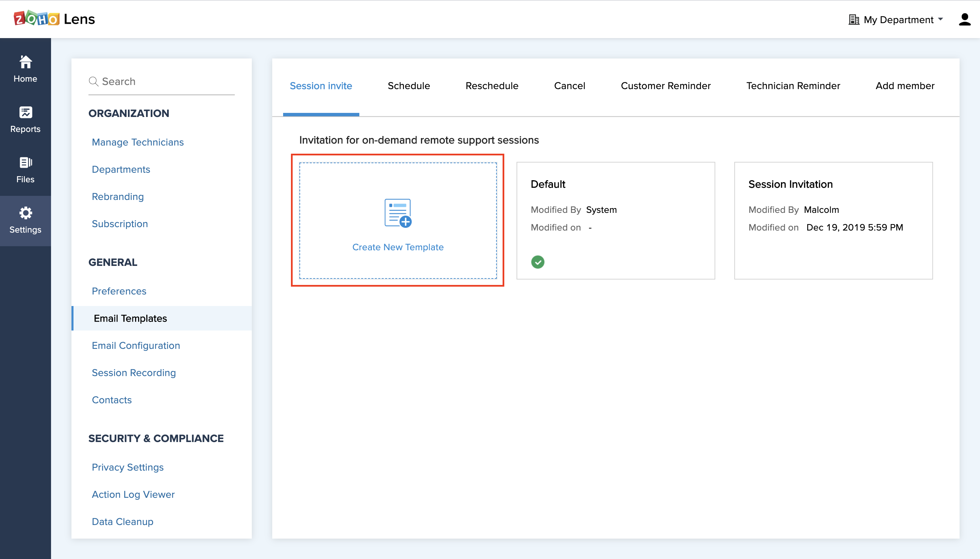
Task: Open Manage Technicians settings link
Action: click(x=137, y=142)
